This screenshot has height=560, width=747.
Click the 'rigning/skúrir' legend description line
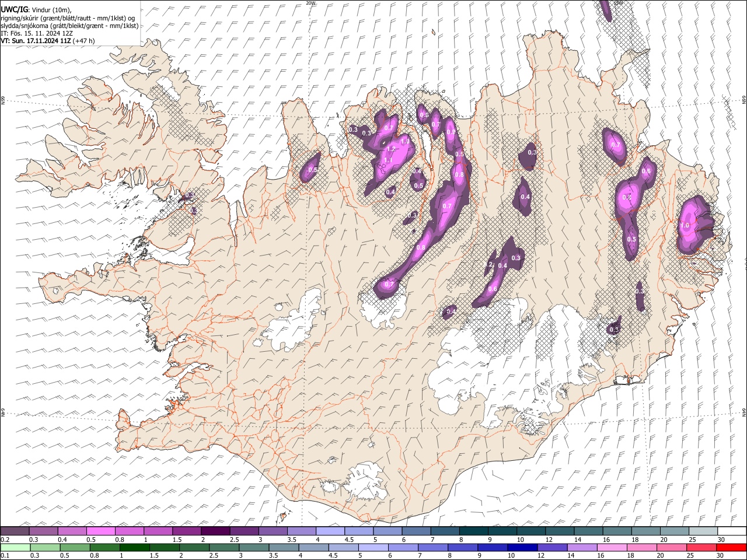68,18
